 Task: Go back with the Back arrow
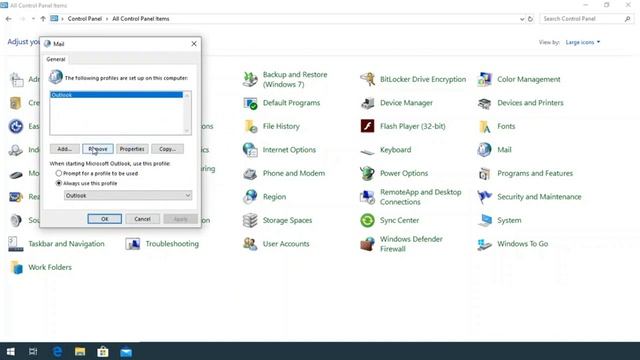pyautogui.click(x=9, y=19)
